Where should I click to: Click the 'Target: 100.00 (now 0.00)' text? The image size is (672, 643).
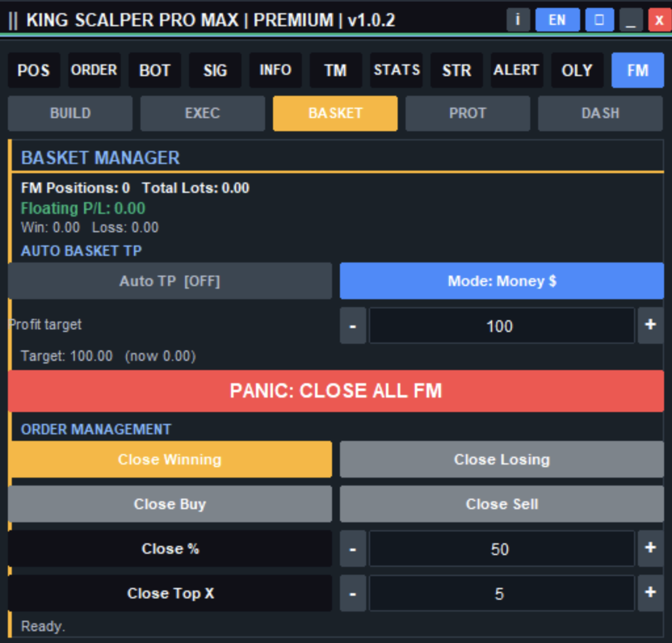coord(108,356)
